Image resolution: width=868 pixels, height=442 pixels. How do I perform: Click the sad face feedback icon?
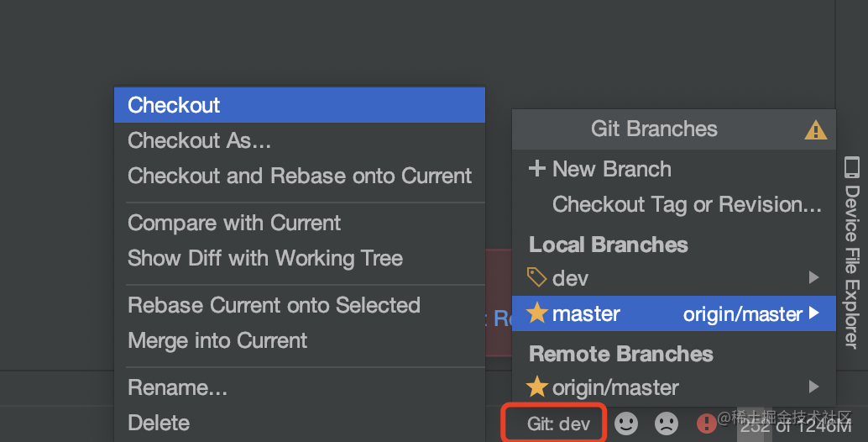coord(667,424)
